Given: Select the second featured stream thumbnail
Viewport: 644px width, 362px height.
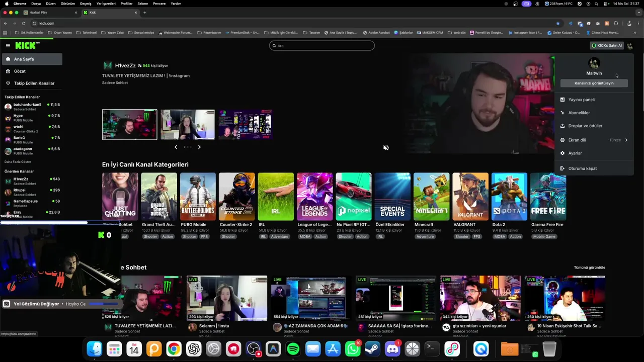Looking at the screenshot, I should pyautogui.click(x=188, y=124).
